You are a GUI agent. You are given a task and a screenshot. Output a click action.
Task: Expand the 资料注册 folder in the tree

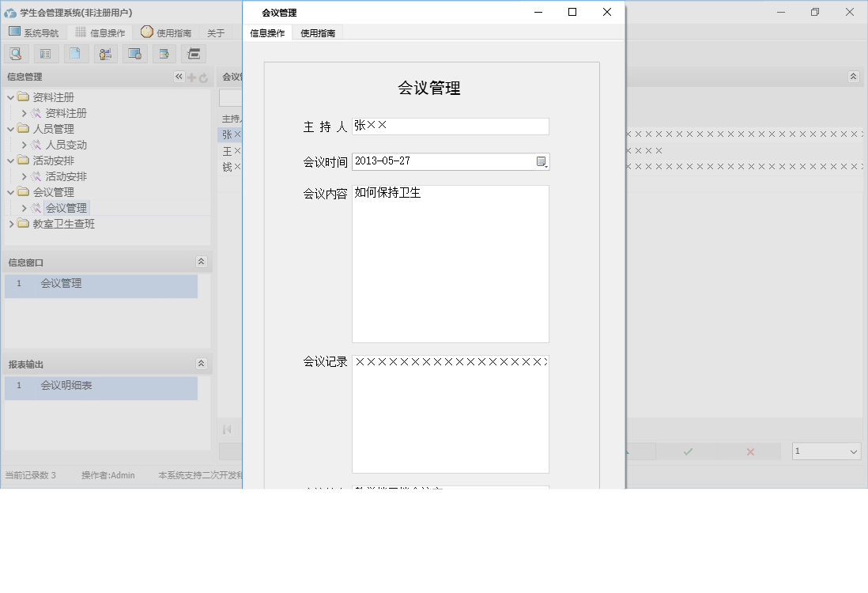[10, 96]
